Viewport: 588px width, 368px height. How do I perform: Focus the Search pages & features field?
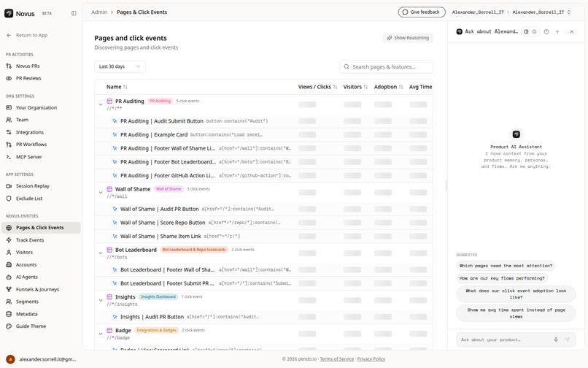coord(386,67)
